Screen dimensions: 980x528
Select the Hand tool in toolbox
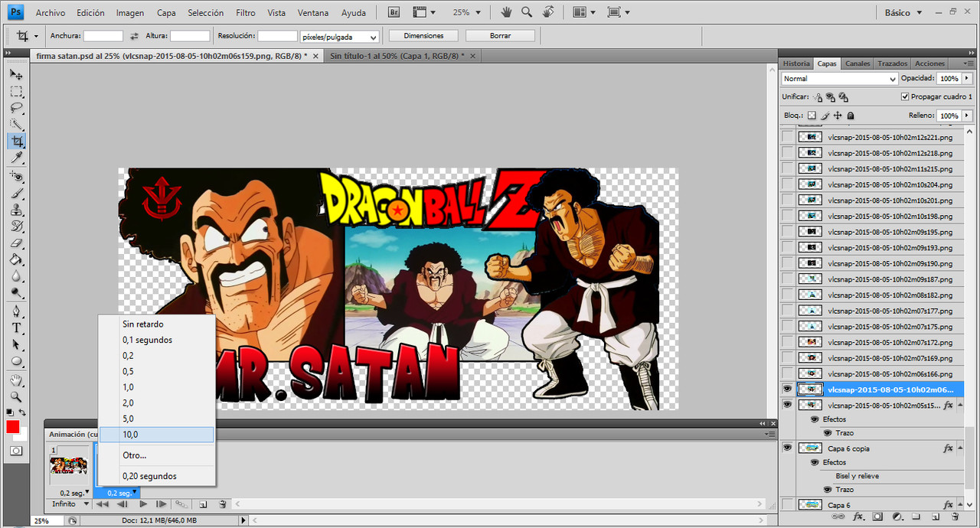[16, 380]
